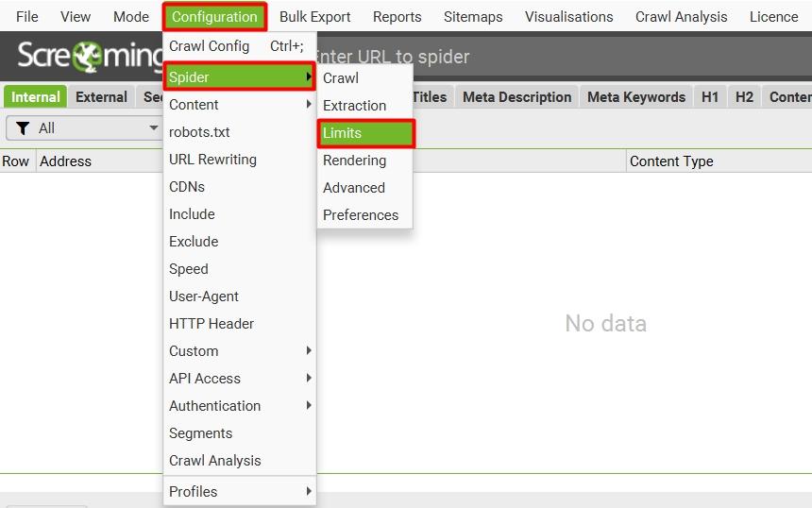This screenshot has height=508, width=812.
Task: Open Crawl Config menu entry
Action: pyautogui.click(x=209, y=46)
